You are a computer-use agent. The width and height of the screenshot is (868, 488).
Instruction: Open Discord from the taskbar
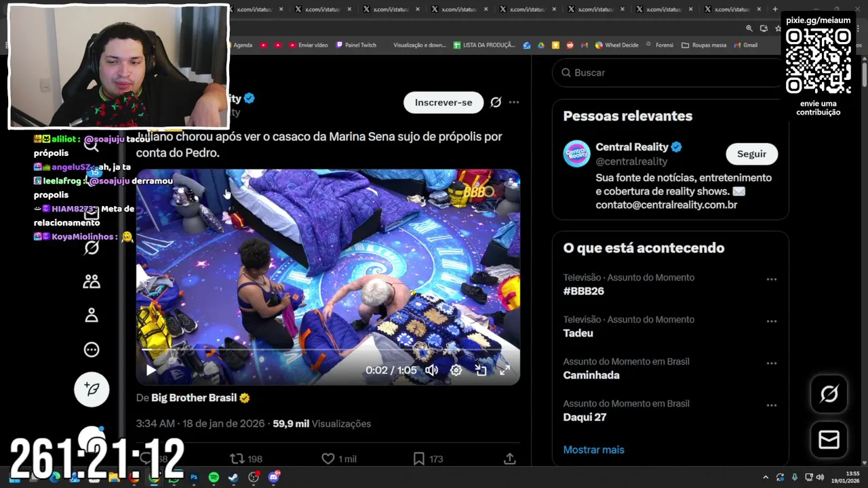coord(274,477)
